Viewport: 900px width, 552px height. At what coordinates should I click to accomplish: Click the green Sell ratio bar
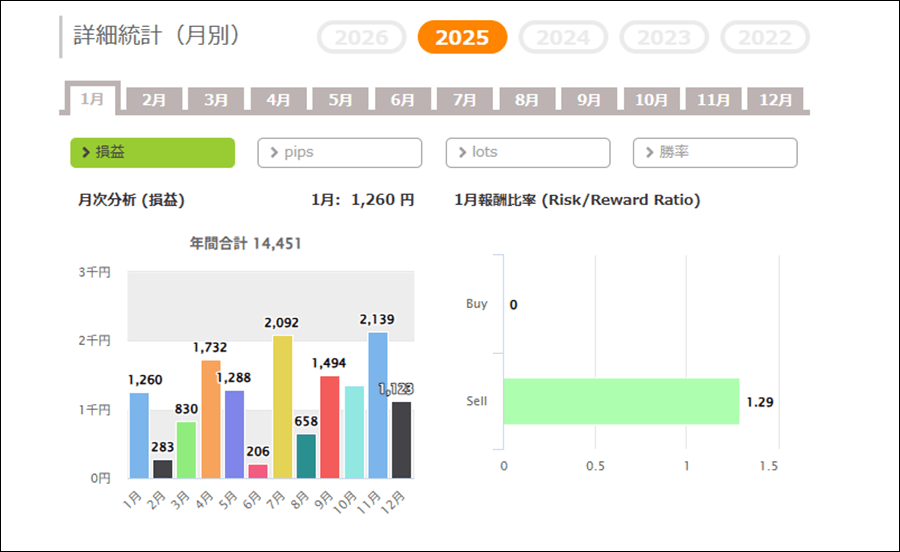(620, 401)
